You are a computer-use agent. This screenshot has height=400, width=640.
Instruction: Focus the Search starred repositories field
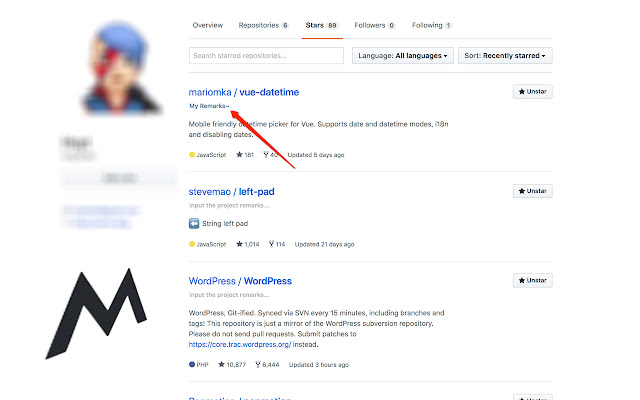(266, 56)
